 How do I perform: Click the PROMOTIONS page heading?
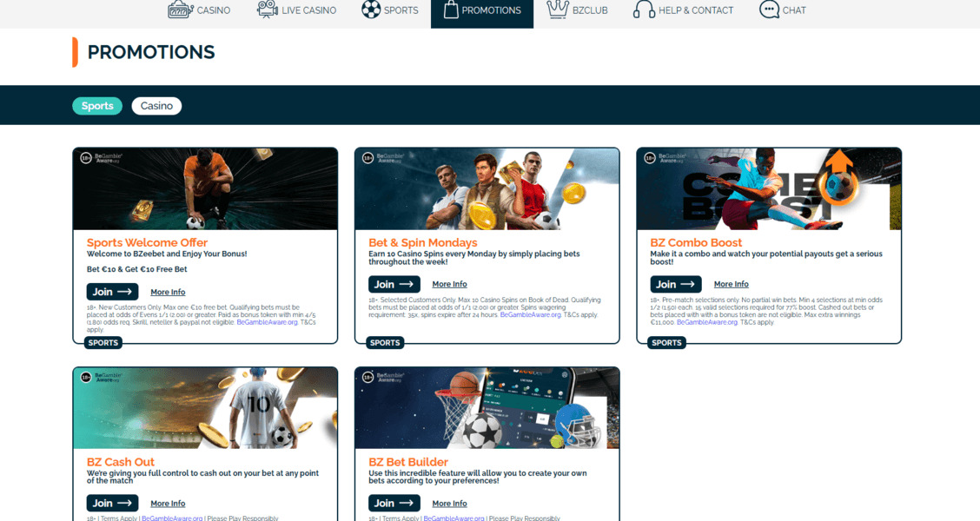pos(151,52)
